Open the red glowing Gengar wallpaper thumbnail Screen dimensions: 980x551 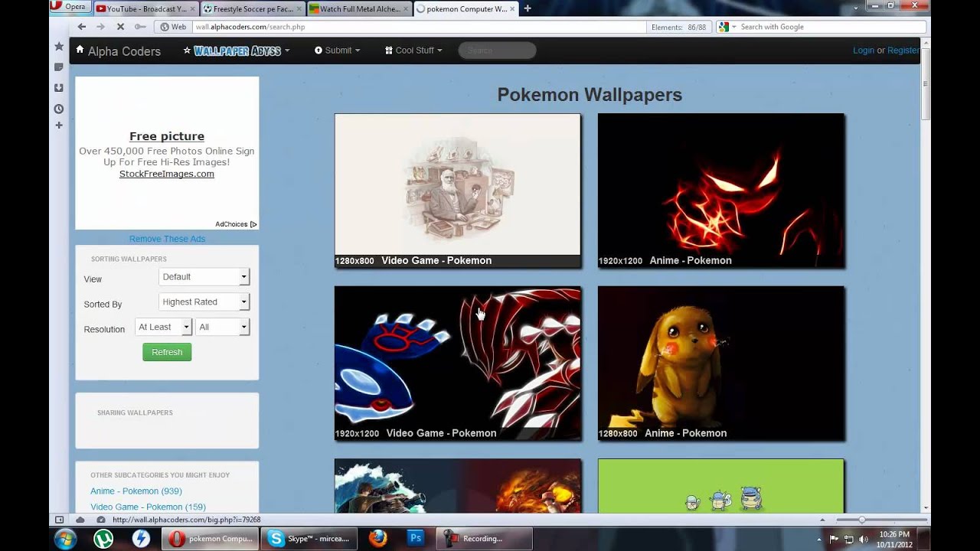click(721, 191)
